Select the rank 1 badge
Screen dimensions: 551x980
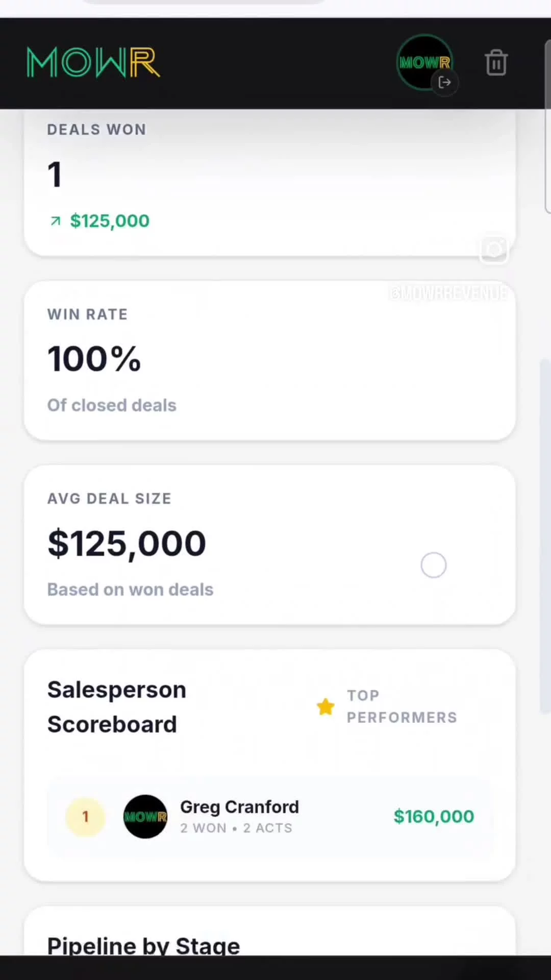coord(85,817)
